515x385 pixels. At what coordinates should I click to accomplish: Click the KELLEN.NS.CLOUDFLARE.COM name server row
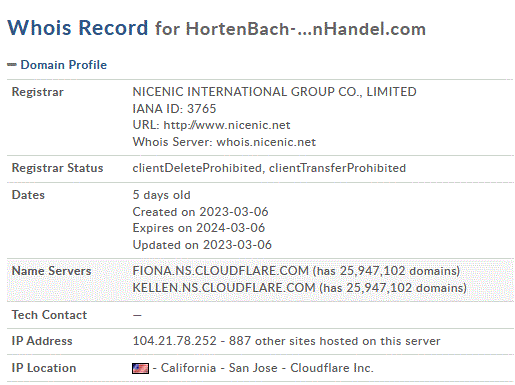pyautogui.click(x=299, y=287)
